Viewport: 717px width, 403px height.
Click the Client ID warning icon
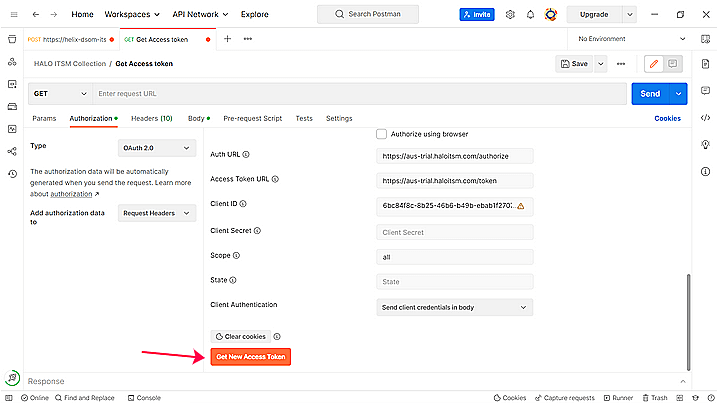click(521, 206)
